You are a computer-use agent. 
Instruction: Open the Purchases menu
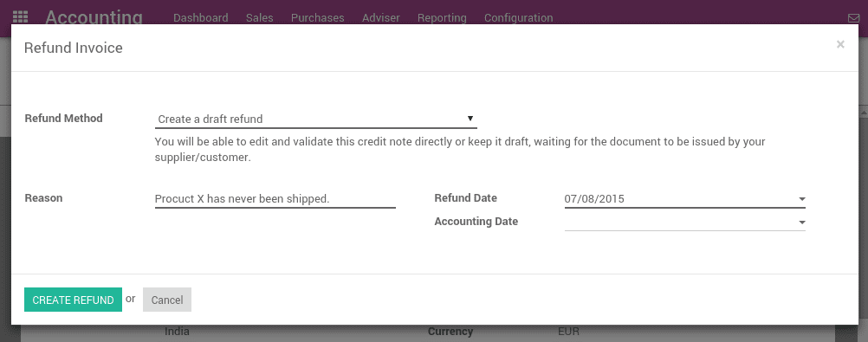click(318, 17)
